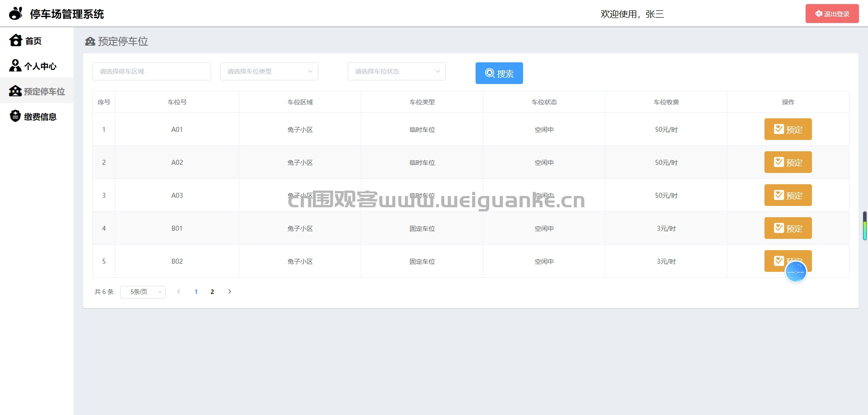Click the 车位区域 column header

click(x=300, y=102)
